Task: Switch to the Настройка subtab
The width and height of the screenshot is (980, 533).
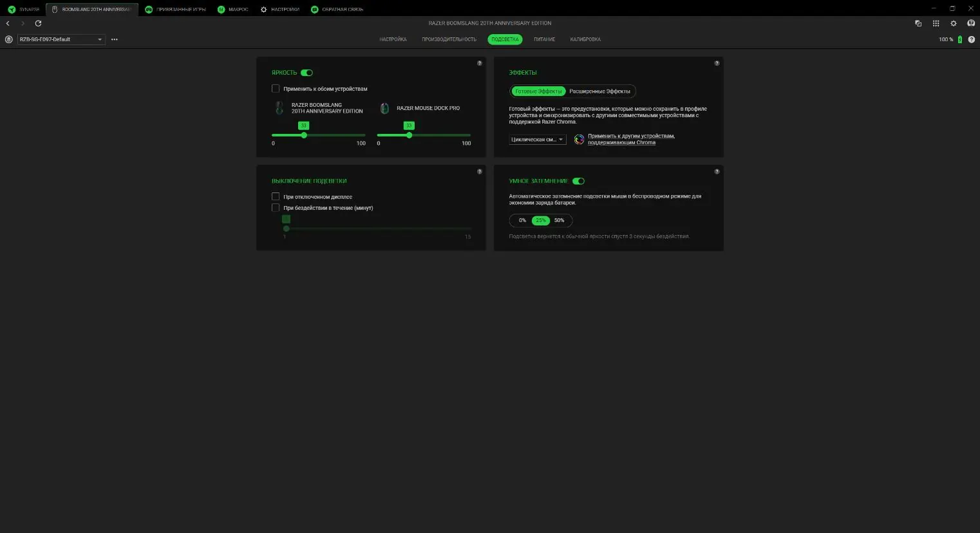Action: 393,39
